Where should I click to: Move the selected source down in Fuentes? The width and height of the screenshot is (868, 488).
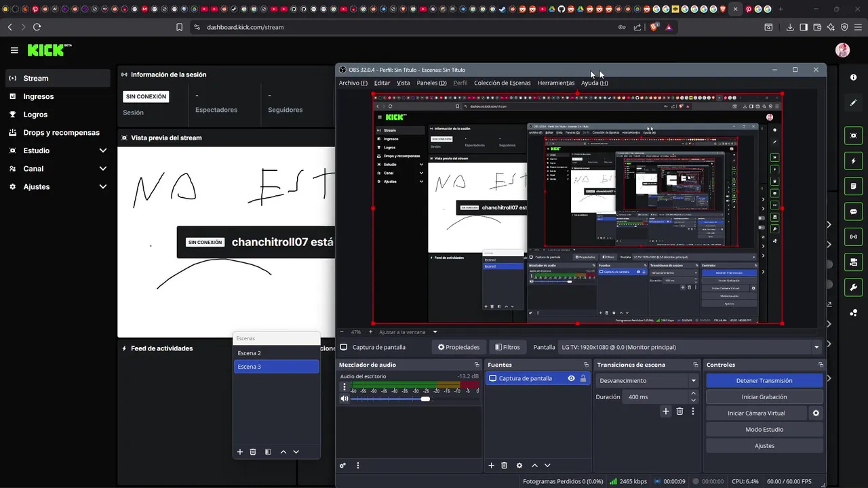pyautogui.click(x=547, y=466)
